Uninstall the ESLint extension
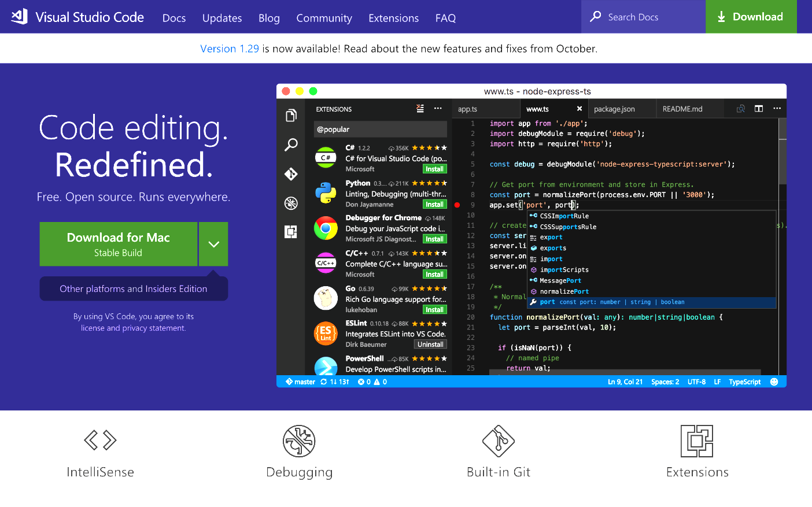Screen dimensions: 812x507 tap(430, 344)
